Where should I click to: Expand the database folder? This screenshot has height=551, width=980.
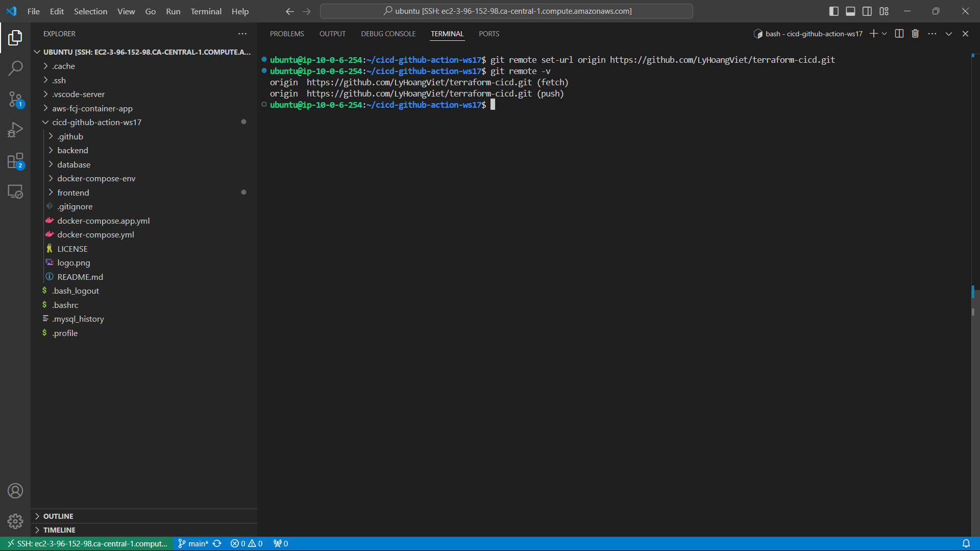click(143, 164)
